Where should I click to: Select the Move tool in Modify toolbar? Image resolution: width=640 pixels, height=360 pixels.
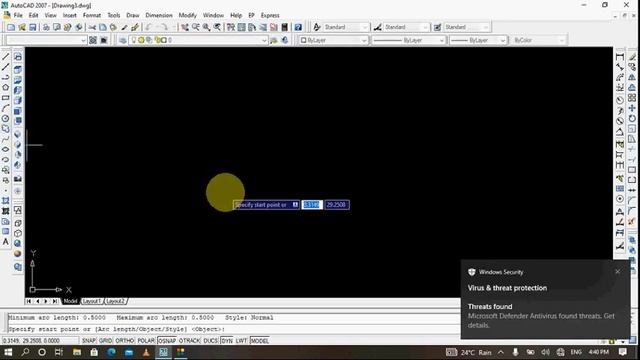tap(632, 108)
